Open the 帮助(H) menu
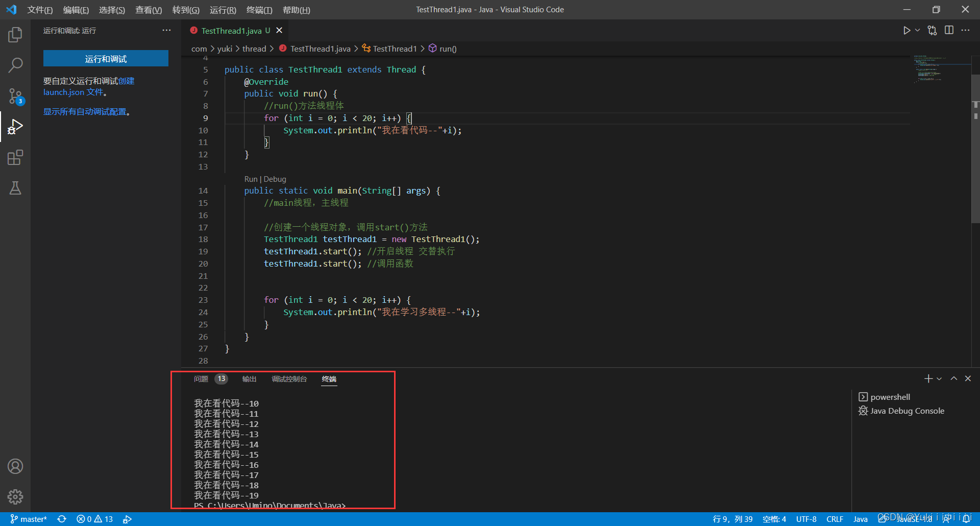Screen dimensions: 980x526 pyautogui.click(x=296, y=10)
